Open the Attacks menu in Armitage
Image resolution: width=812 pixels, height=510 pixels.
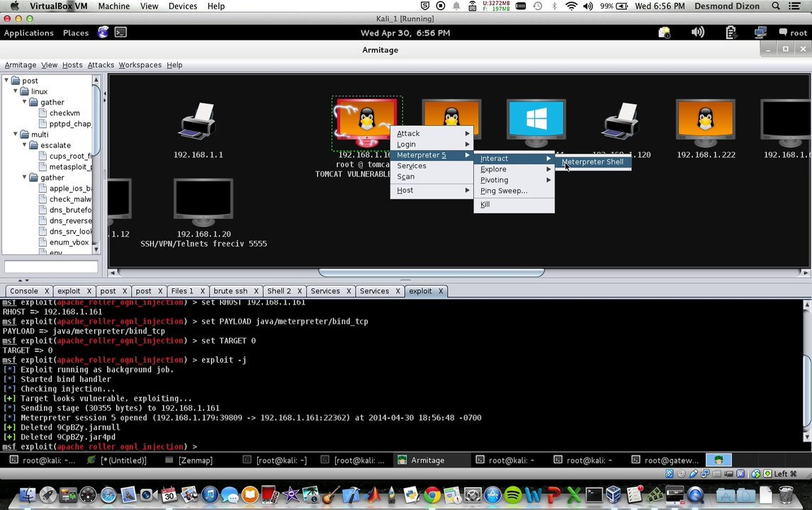101,65
